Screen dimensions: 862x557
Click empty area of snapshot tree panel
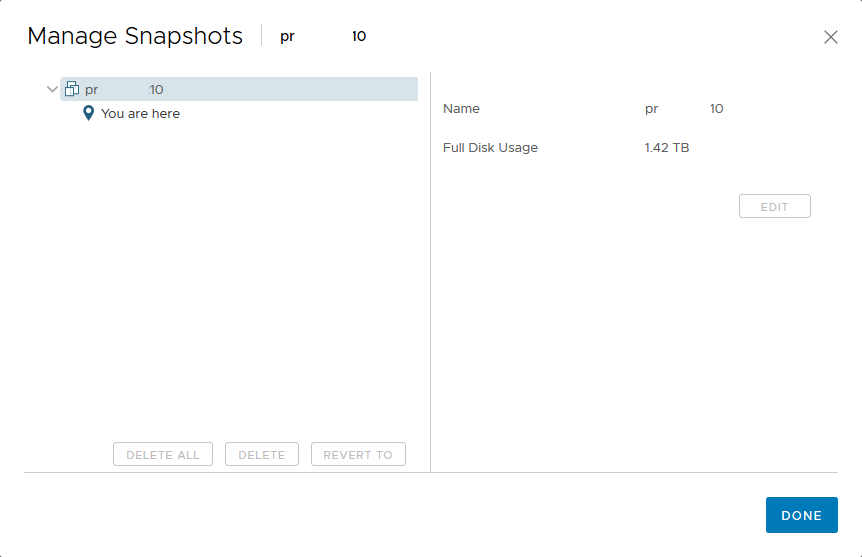click(x=220, y=280)
